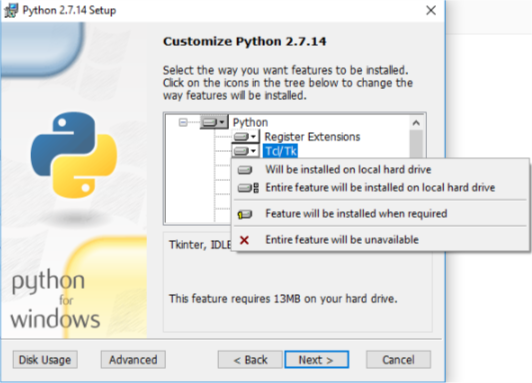
Task: Click the entire-feature hard drive icon
Action: pos(248,188)
